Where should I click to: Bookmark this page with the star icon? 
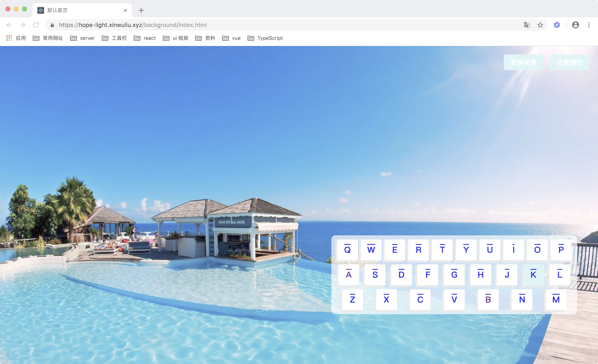[x=540, y=25]
